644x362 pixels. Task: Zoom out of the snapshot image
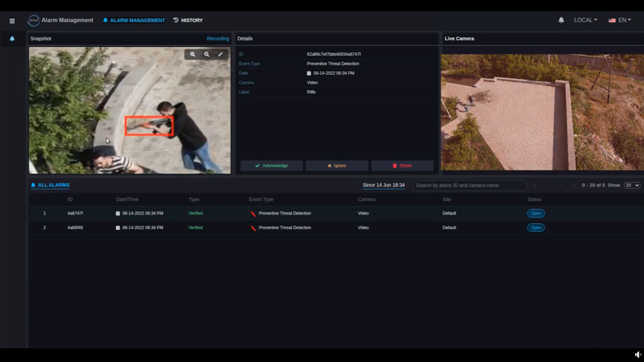(207, 54)
